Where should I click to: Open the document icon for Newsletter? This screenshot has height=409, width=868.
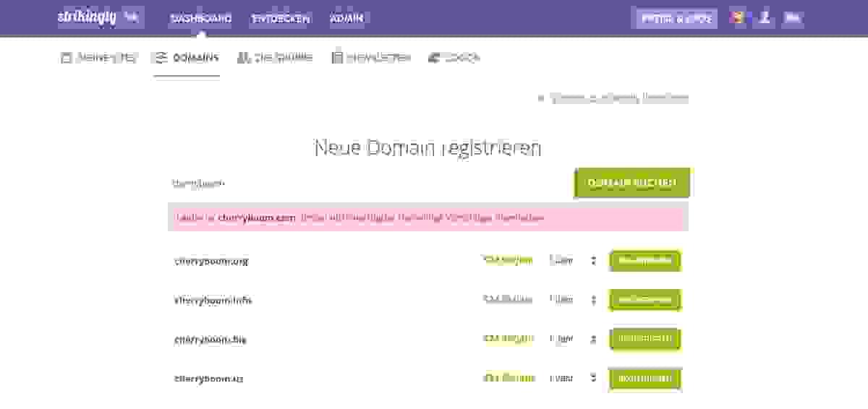337,58
